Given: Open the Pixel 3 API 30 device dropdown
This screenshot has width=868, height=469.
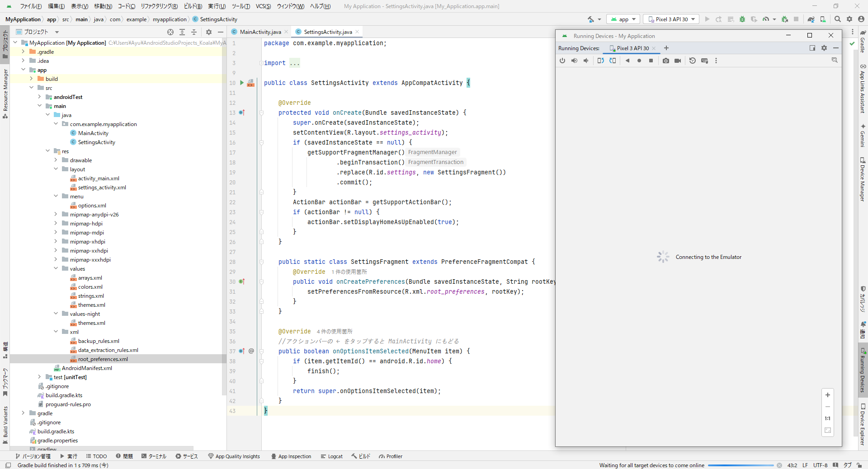Looking at the screenshot, I should click(x=671, y=19).
